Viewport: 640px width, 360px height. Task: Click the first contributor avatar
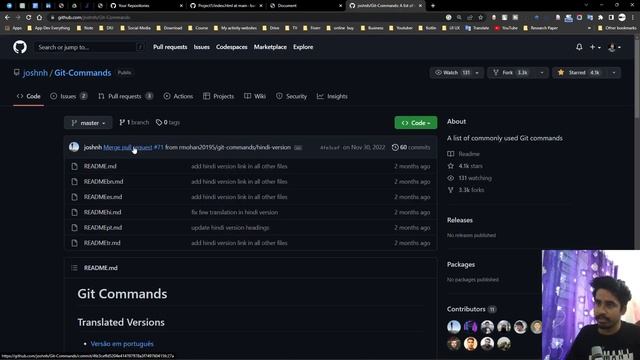[453, 327]
